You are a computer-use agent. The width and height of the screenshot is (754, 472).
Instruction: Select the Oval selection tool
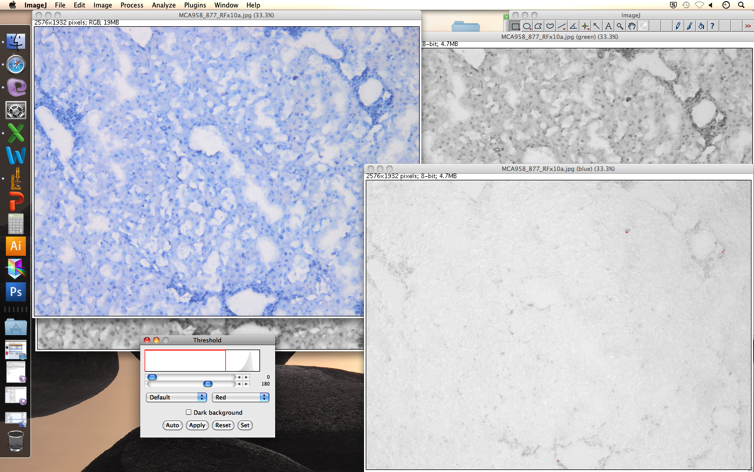tap(527, 26)
